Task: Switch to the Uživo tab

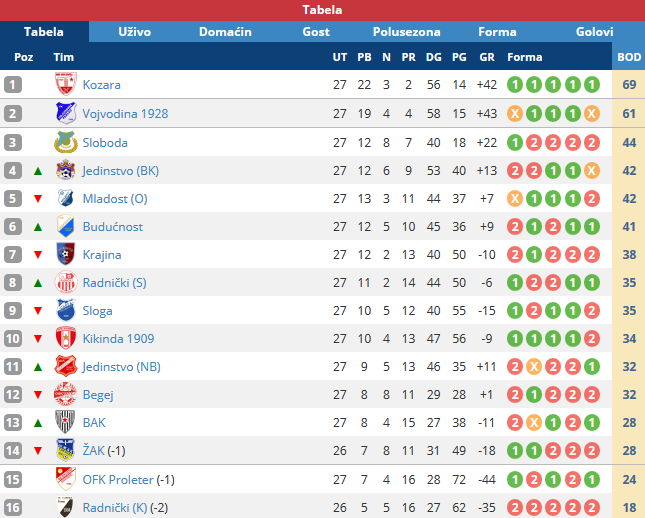Action: point(135,32)
